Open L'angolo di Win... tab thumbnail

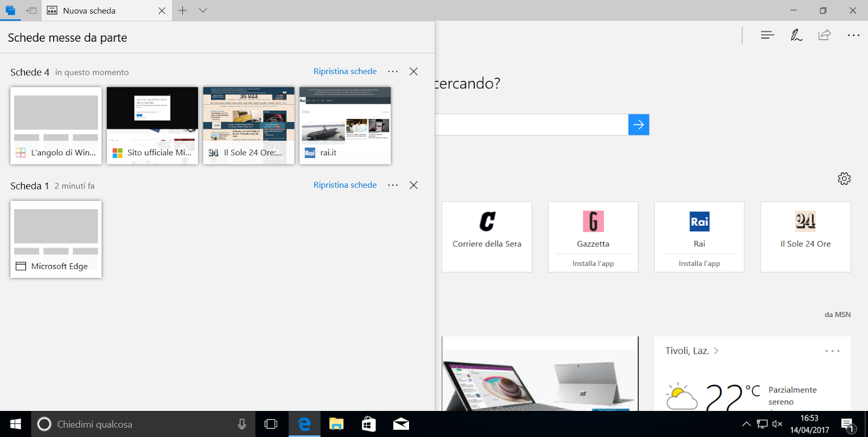(56, 125)
